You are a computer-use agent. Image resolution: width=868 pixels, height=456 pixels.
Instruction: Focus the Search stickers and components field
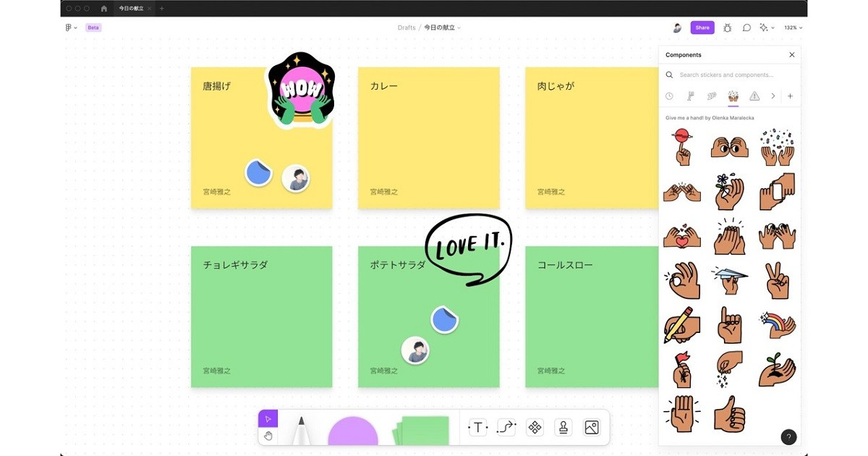[731, 75]
